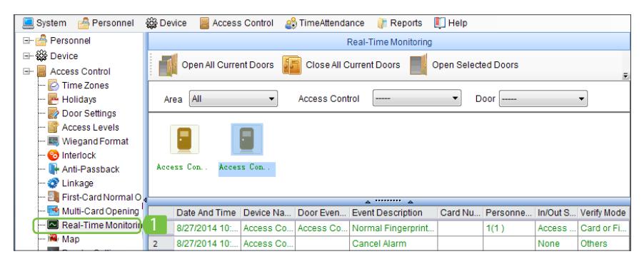Click the Open Selected Doors icon

(418, 65)
